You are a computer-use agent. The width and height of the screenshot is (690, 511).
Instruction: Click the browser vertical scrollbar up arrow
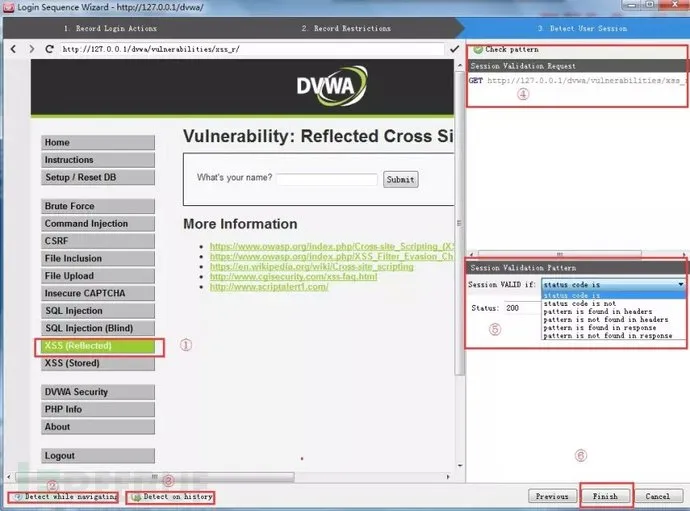pyautogui.click(x=460, y=66)
